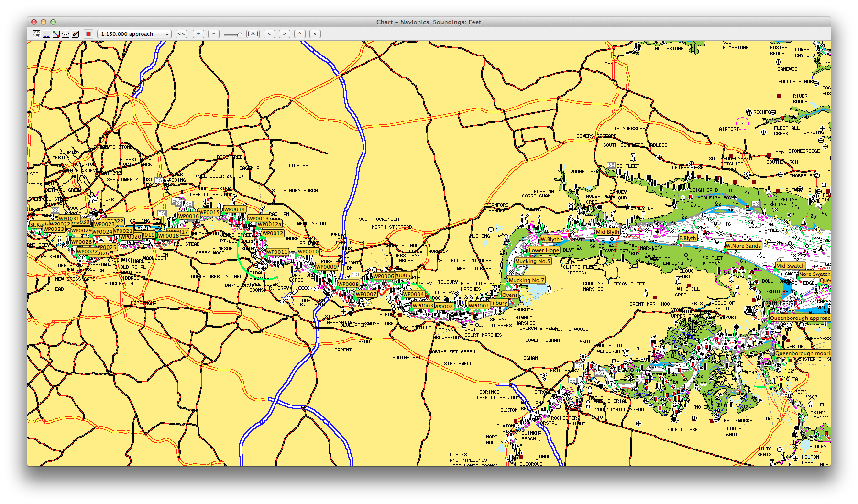Select waypoint WP0008 label

point(348,284)
